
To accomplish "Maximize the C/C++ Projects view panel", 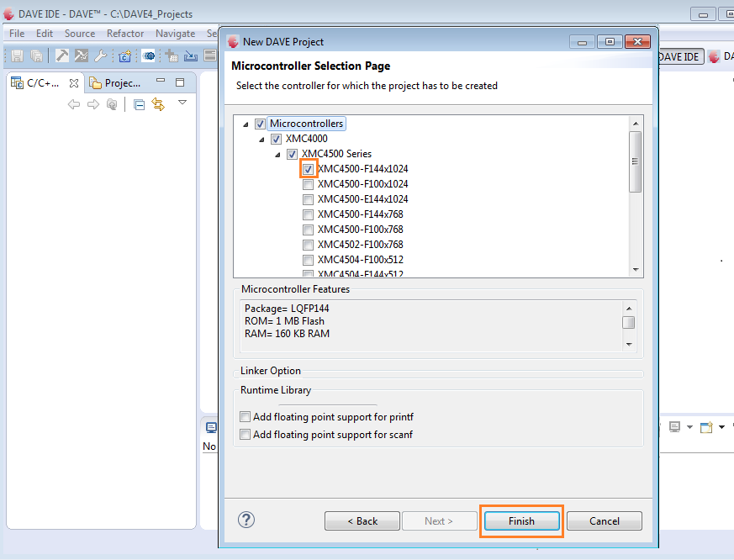I will (180, 82).
